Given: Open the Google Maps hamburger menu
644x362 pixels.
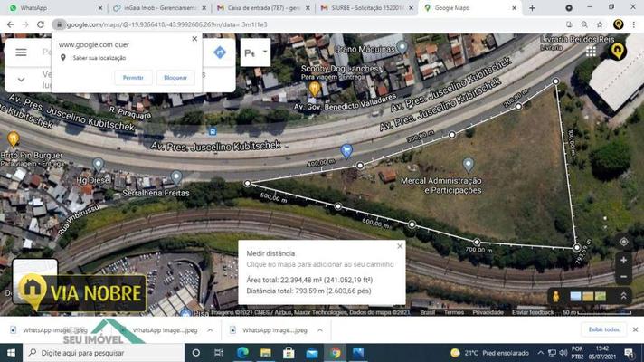Looking at the screenshot, I should point(21,52).
